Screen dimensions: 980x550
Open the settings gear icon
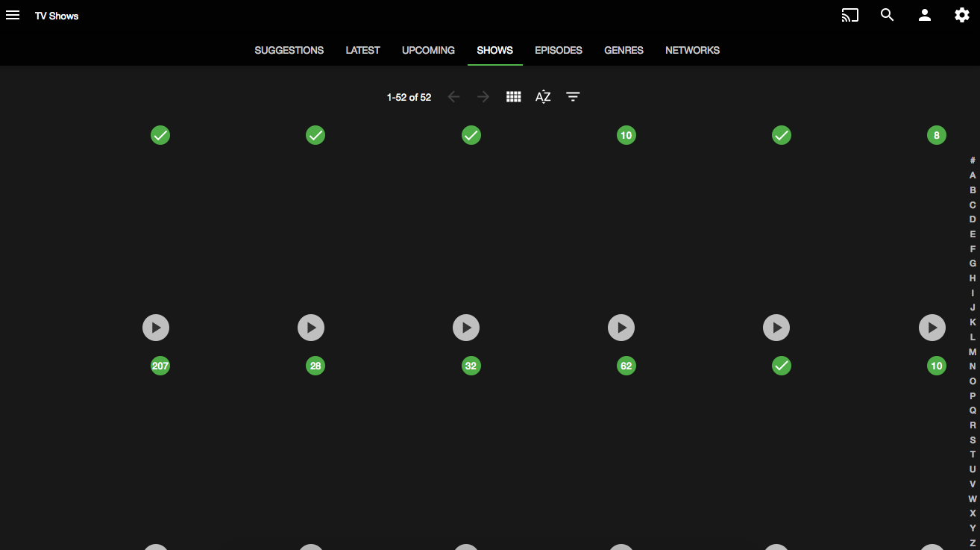(x=962, y=15)
